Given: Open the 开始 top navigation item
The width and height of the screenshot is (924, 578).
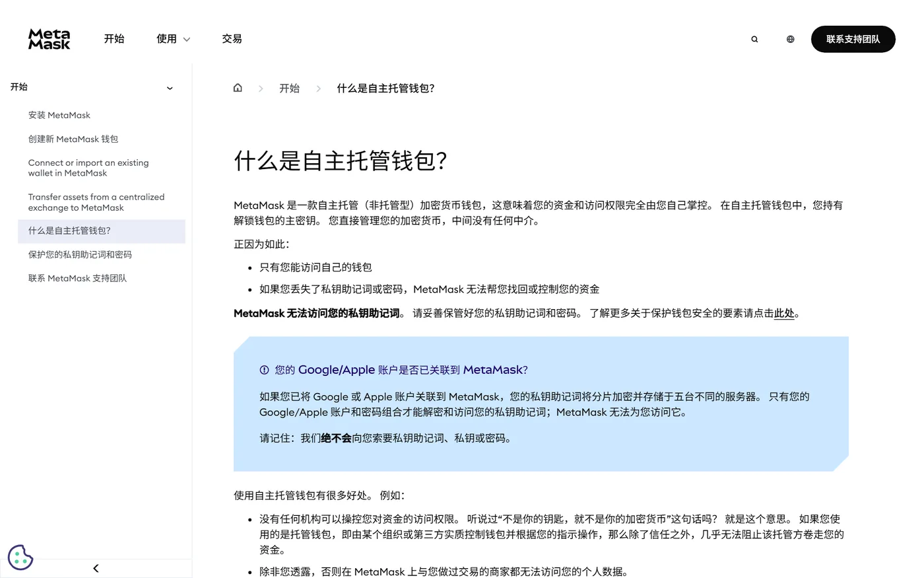Looking at the screenshot, I should pos(114,39).
